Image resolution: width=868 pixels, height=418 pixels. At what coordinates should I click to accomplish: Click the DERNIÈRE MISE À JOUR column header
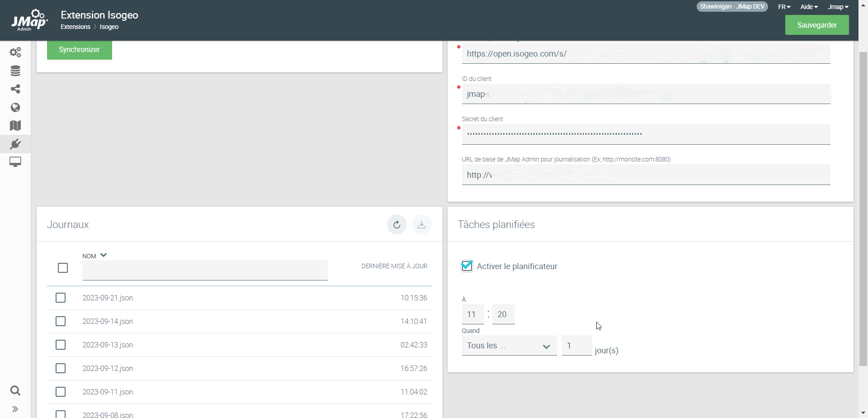tap(394, 266)
